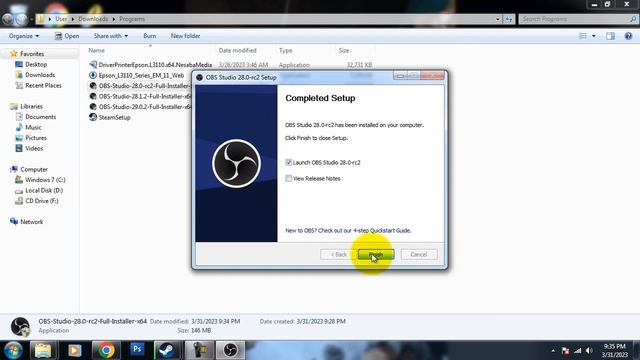Click Burn in the Explorer toolbar
Viewport: 640px width, 360px height.
click(x=150, y=36)
